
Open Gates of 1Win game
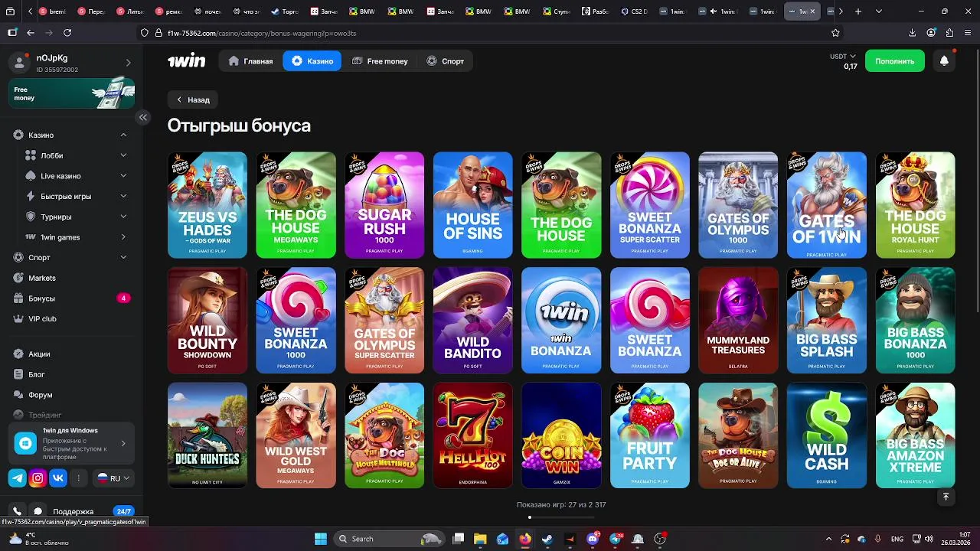coord(827,205)
